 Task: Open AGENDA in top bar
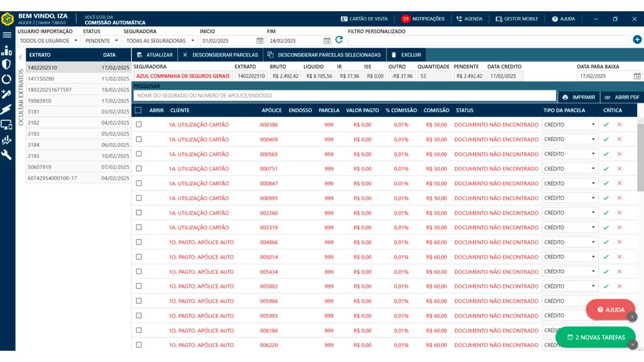point(469,19)
